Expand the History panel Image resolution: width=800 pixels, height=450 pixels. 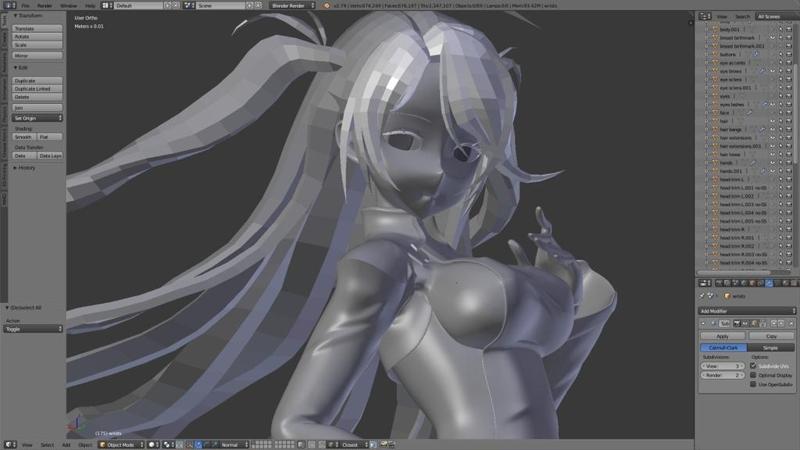(15, 167)
